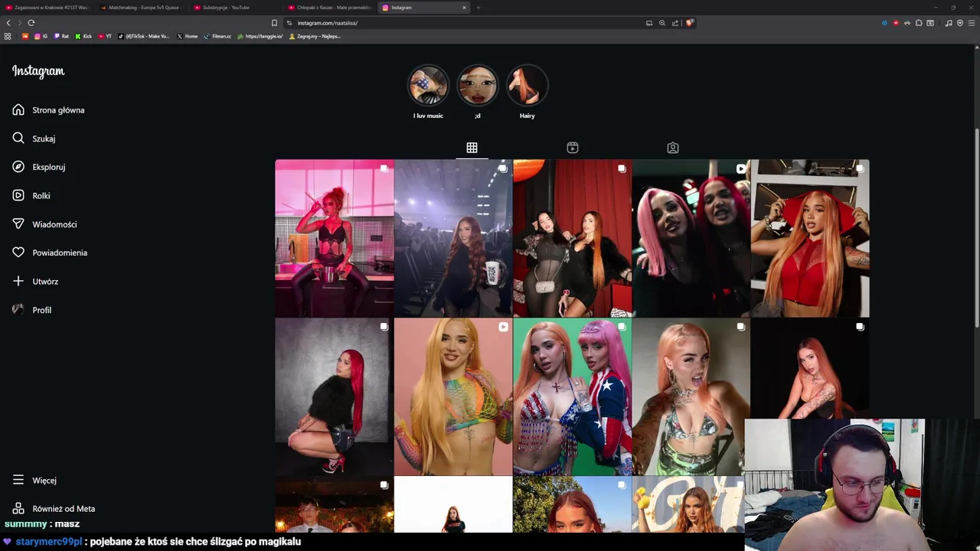The image size is (980, 551).
Task: Open the X Home bookmark
Action: click(x=188, y=36)
